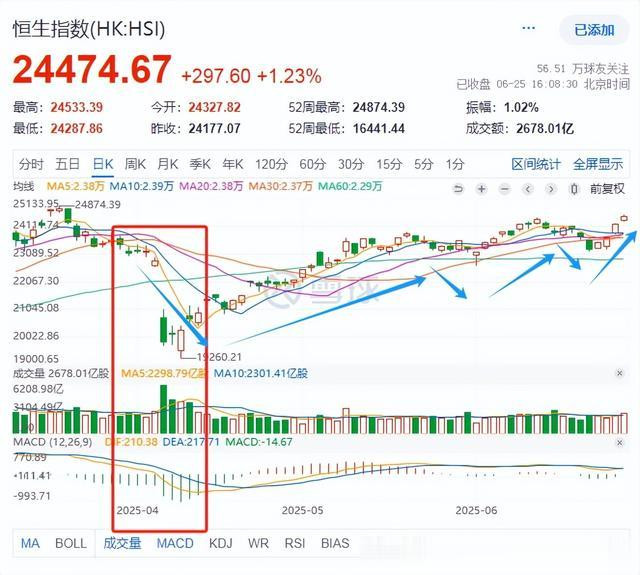
Task: Reset chart view with the undo arrow icon
Action: tap(458, 189)
